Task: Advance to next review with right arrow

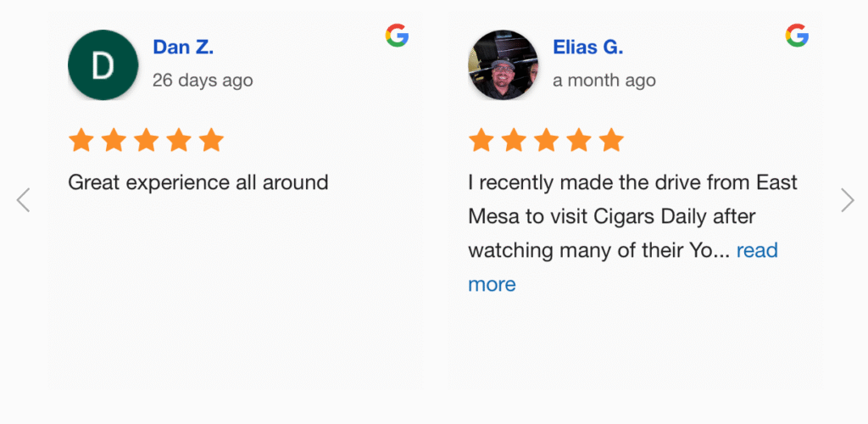Action: 847,200
